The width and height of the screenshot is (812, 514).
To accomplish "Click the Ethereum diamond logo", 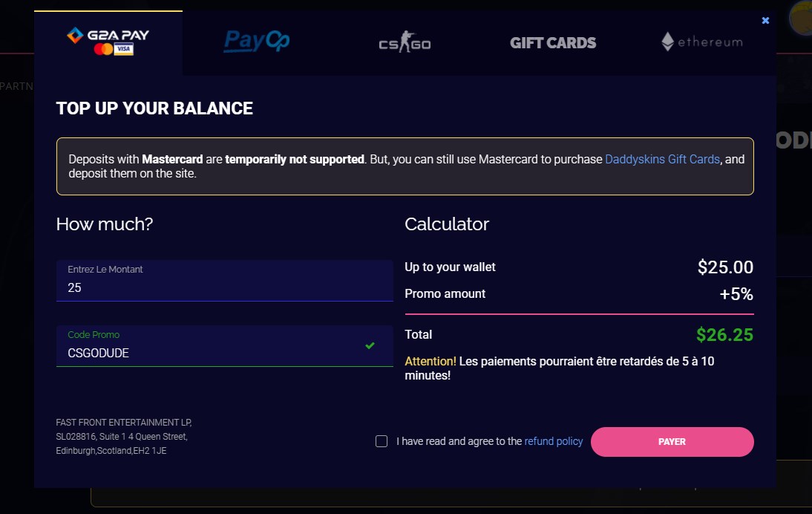I will tap(668, 42).
